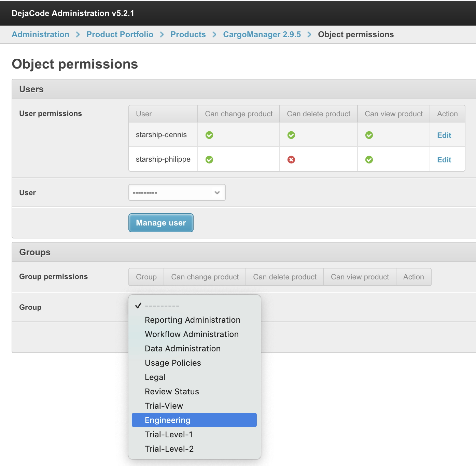The width and height of the screenshot is (476, 466).
Task: Pick Legal from group list
Action: click(x=194, y=377)
